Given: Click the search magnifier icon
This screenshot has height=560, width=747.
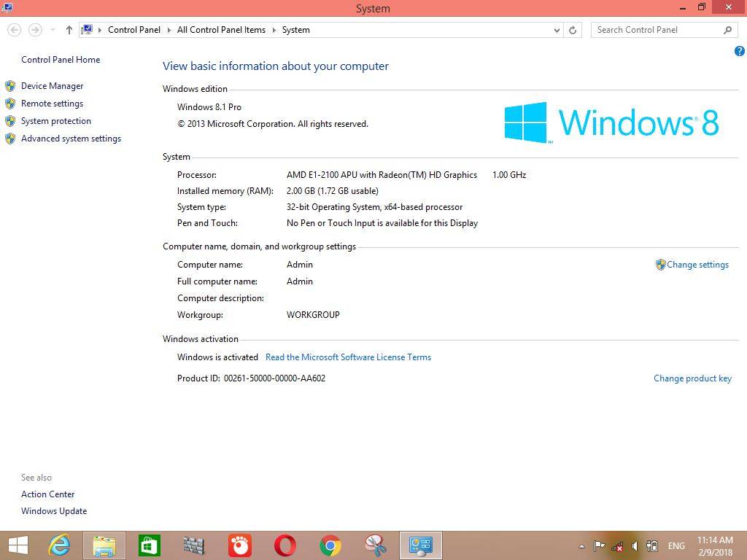Looking at the screenshot, I should coord(727,30).
